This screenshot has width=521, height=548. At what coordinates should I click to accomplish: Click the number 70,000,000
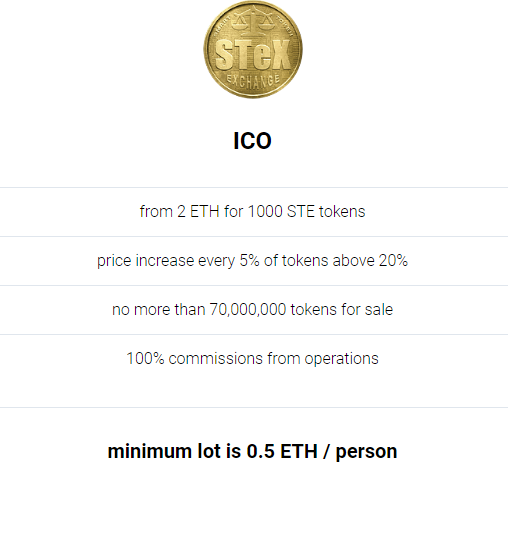(247, 310)
